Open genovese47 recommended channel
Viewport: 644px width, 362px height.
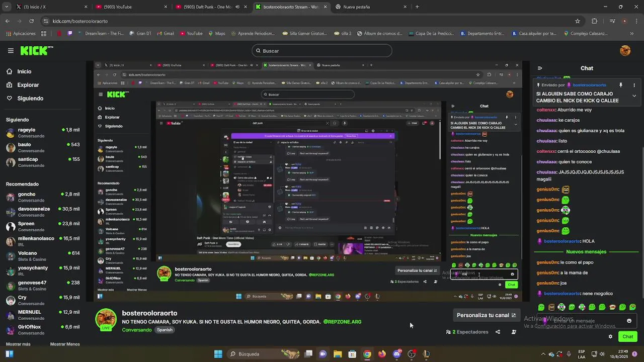click(x=43, y=286)
